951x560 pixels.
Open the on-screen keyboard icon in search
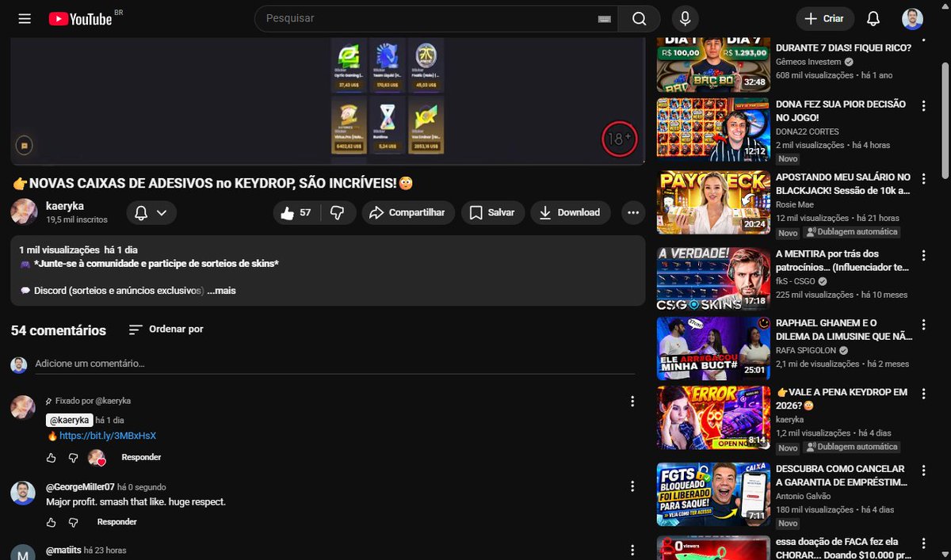tap(603, 18)
